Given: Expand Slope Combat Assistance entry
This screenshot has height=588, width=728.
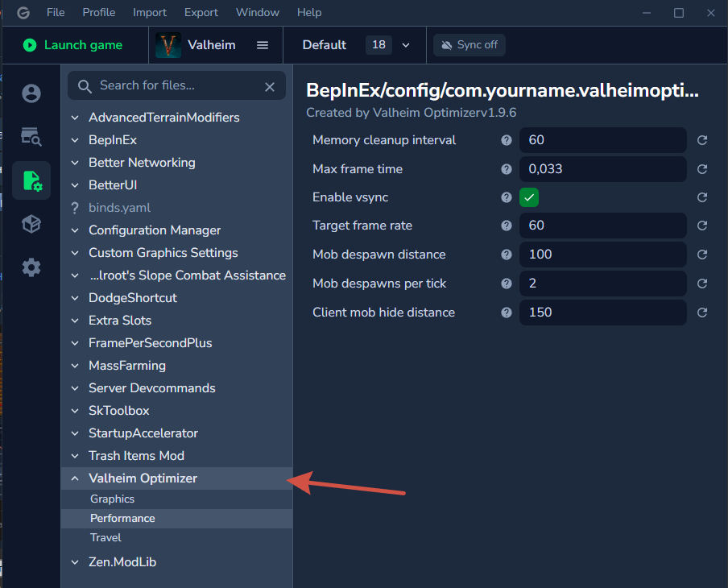Looking at the screenshot, I should coord(176,275).
